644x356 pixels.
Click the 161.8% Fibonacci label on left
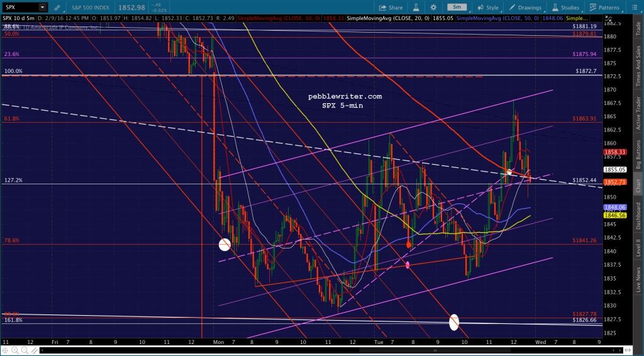click(x=14, y=320)
